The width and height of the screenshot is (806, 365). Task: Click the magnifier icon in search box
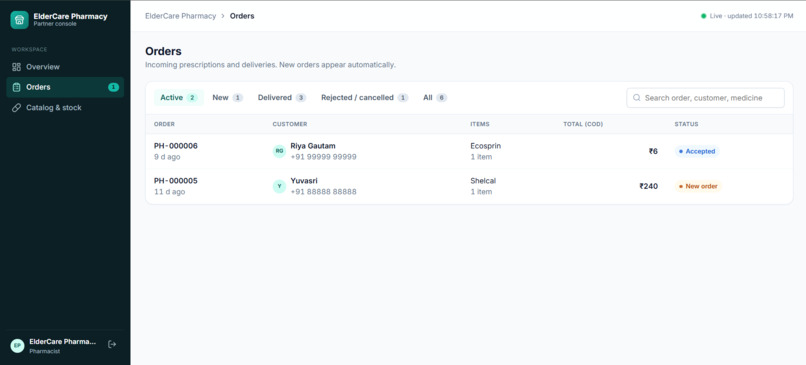636,98
